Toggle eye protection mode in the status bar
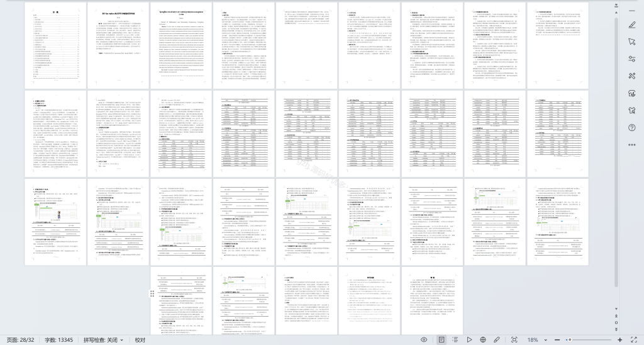 pyautogui.click(x=424, y=340)
